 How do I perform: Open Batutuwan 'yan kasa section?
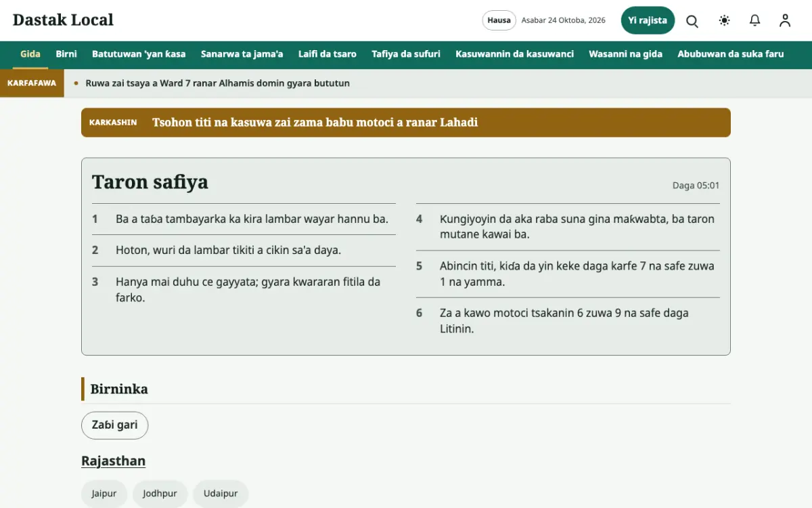click(139, 54)
